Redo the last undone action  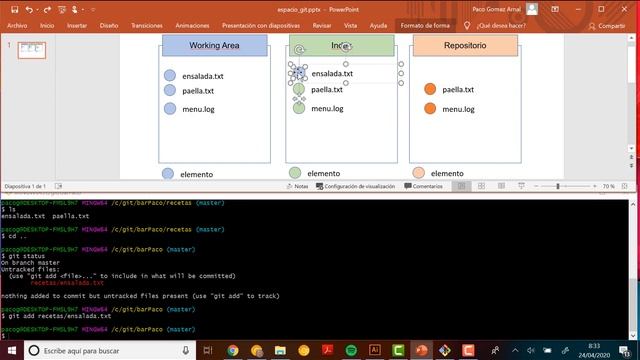47,9
